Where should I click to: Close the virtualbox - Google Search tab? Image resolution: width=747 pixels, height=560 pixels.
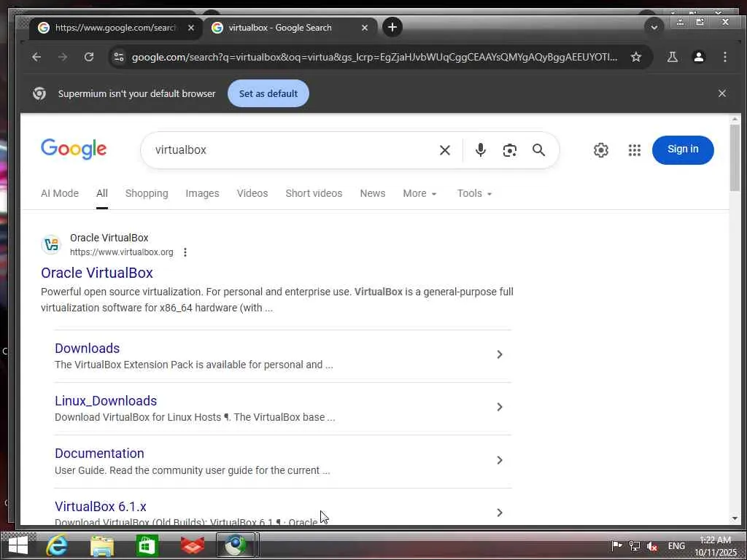click(x=365, y=28)
